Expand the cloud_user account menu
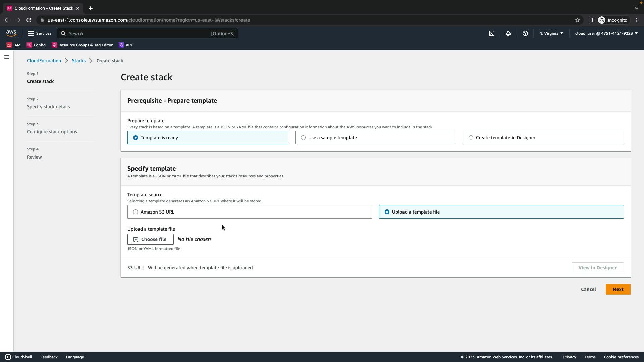Image resolution: width=644 pixels, height=362 pixels. click(606, 33)
